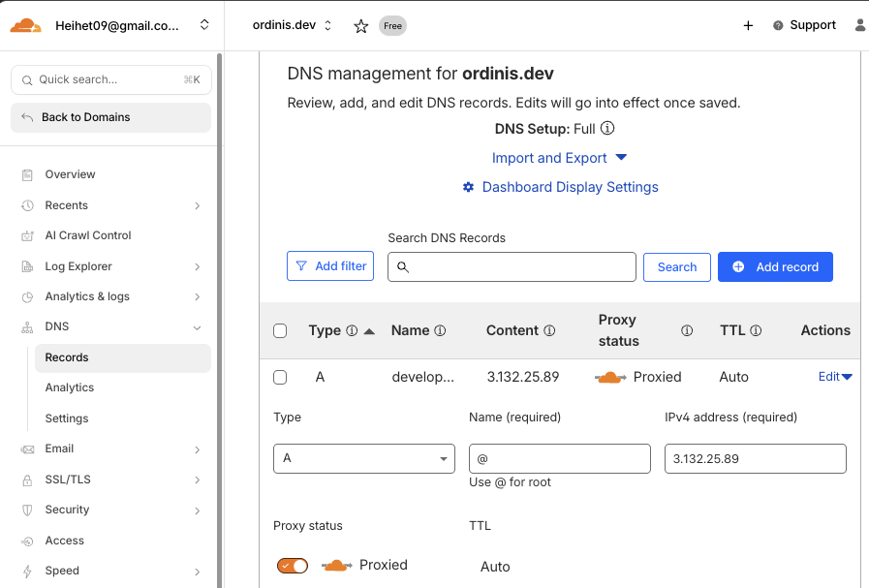This screenshot has width=869, height=588.
Task: Click the Cloudflare logo icon
Action: 26,25
